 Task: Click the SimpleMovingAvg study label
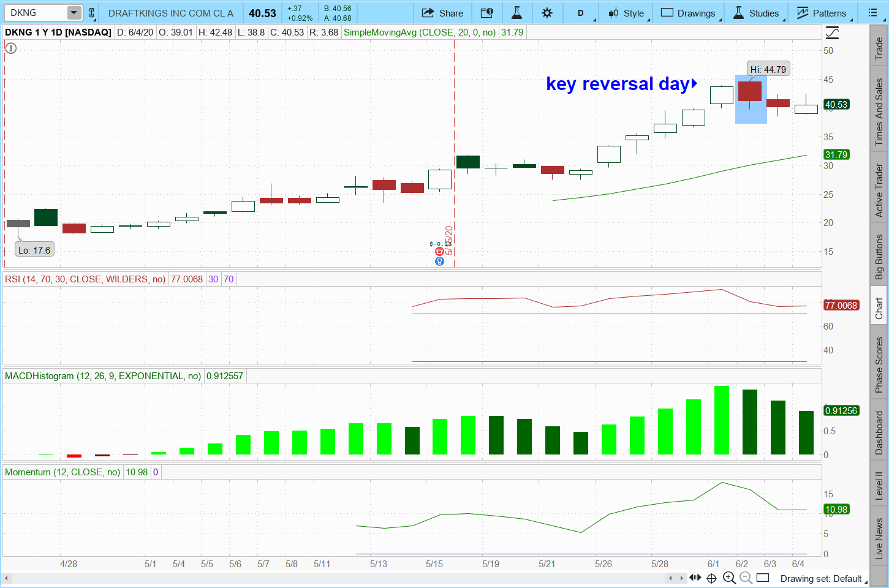420,32
